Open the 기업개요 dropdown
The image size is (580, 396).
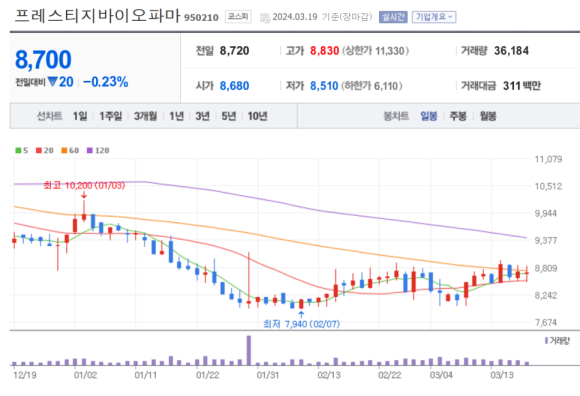434,17
